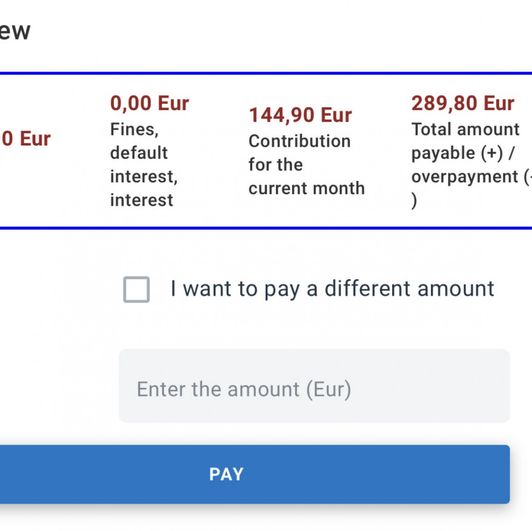Click the 'I want to pay a different amount' label

(x=332, y=289)
